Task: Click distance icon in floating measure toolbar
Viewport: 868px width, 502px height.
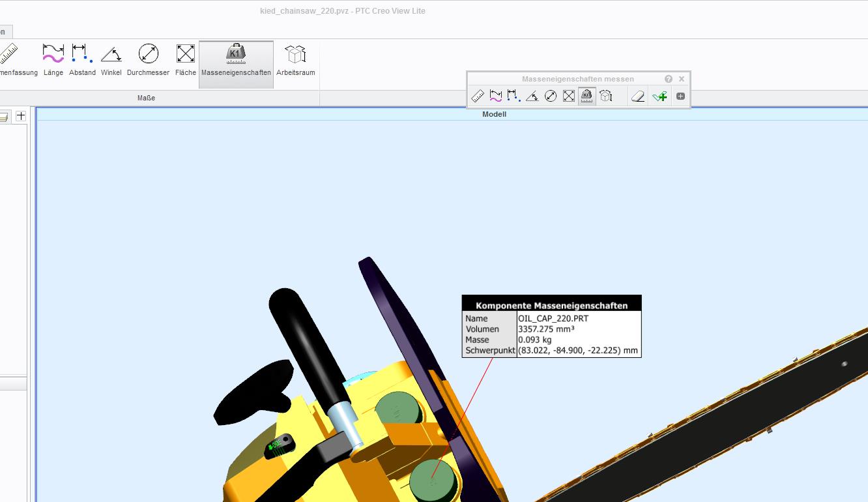Action: click(x=514, y=96)
